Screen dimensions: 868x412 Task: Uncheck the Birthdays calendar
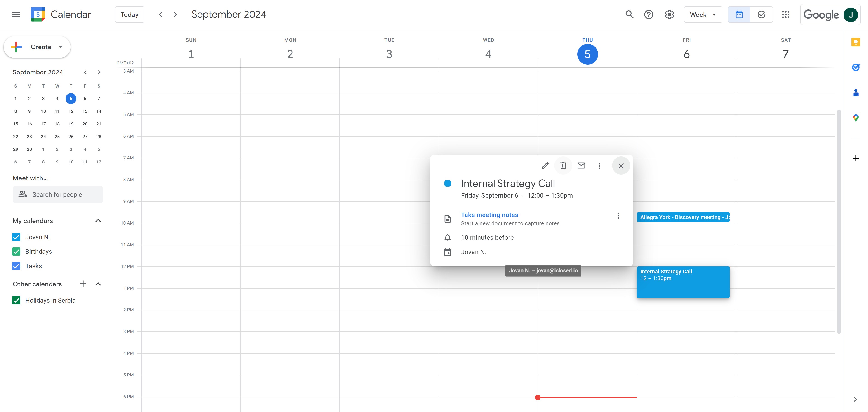16,251
